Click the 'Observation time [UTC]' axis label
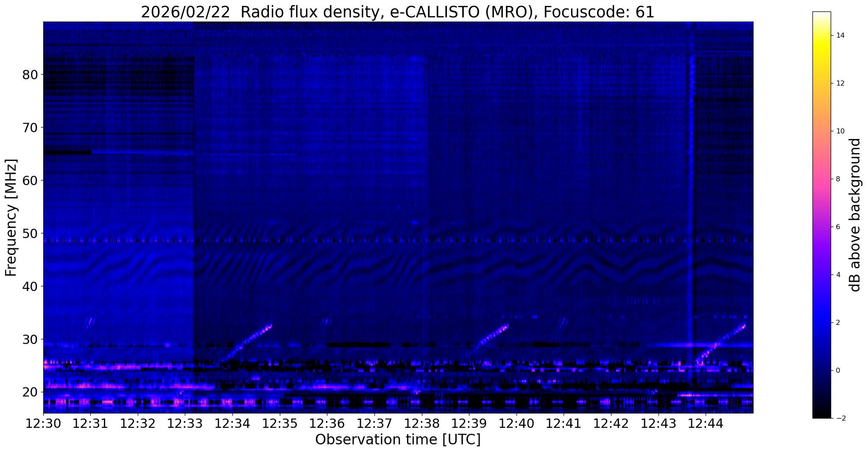The image size is (868, 452). pos(398,439)
